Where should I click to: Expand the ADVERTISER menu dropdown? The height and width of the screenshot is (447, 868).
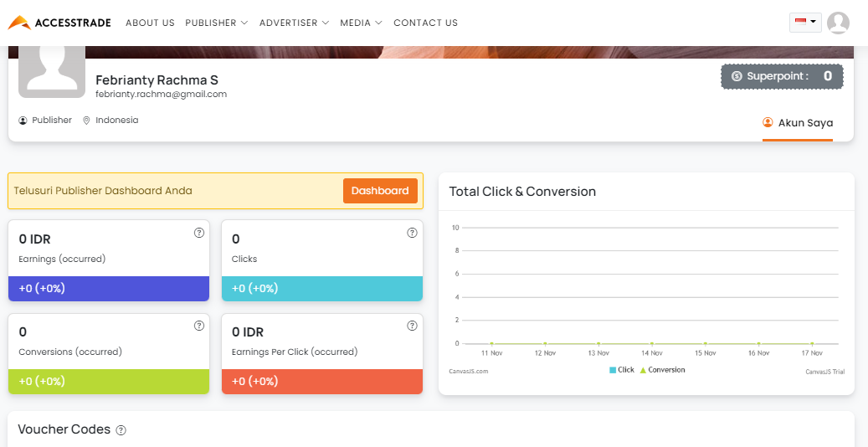pyautogui.click(x=294, y=23)
